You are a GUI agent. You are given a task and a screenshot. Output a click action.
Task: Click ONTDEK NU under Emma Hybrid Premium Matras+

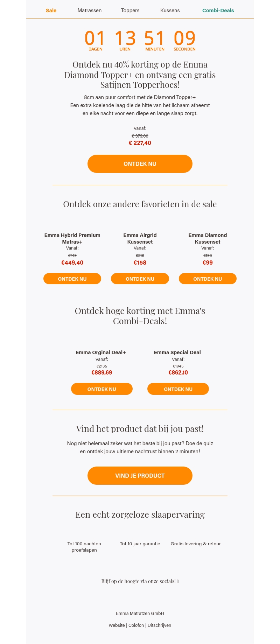point(72,279)
